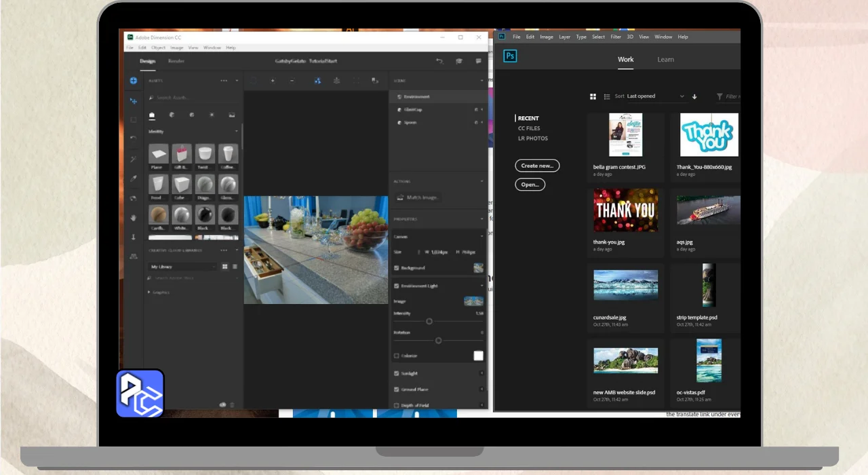Enable the Colorize checkbox

397,356
